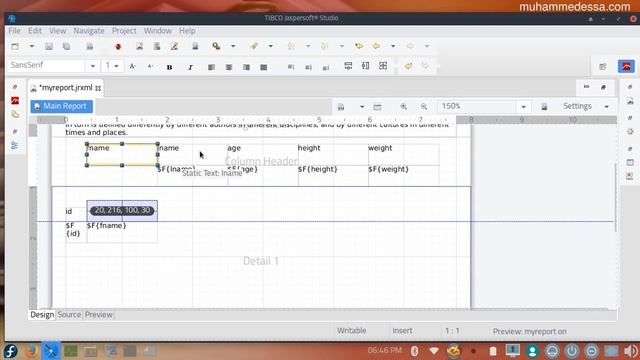Align text left

point(211,67)
